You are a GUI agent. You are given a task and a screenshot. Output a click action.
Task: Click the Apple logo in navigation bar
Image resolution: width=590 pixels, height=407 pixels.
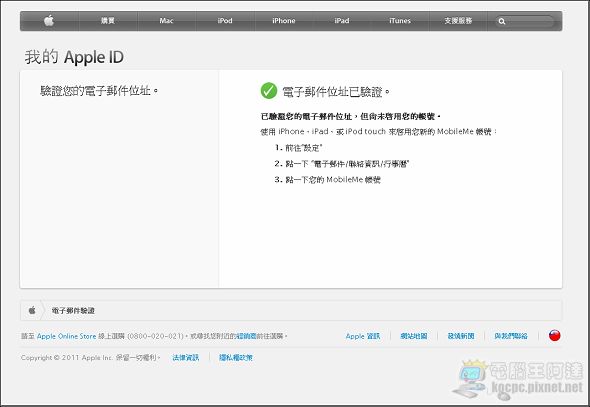point(49,21)
